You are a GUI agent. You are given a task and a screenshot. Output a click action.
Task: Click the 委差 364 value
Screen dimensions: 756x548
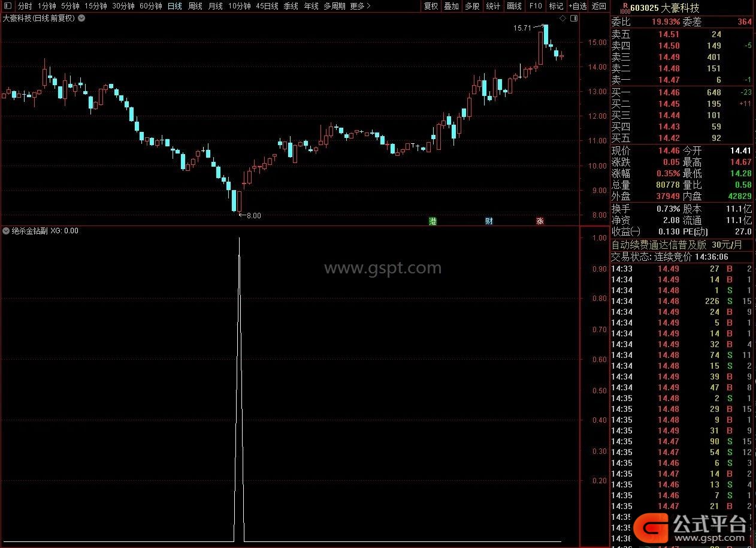pyautogui.click(x=744, y=22)
